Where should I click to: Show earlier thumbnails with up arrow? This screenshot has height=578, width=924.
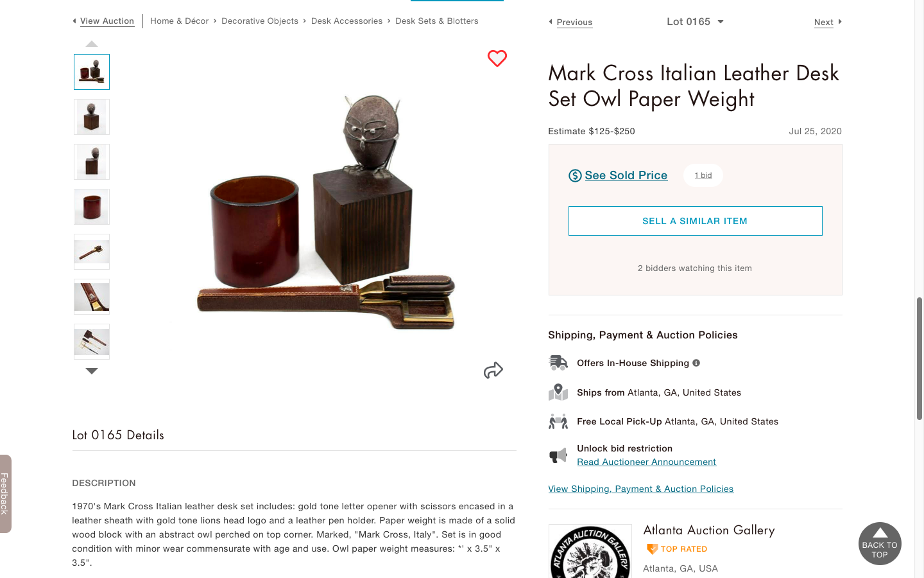point(92,44)
